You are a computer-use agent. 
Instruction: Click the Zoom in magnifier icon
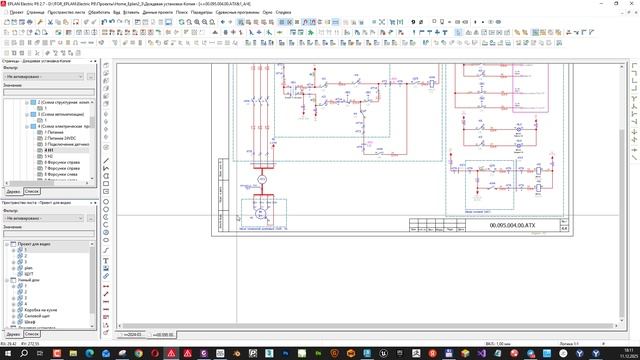point(197,22)
